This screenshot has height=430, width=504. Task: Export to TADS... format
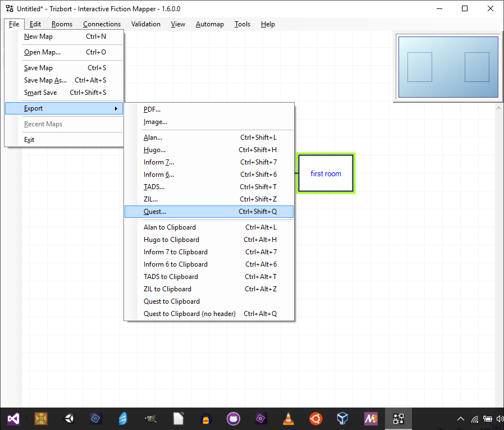click(209, 187)
